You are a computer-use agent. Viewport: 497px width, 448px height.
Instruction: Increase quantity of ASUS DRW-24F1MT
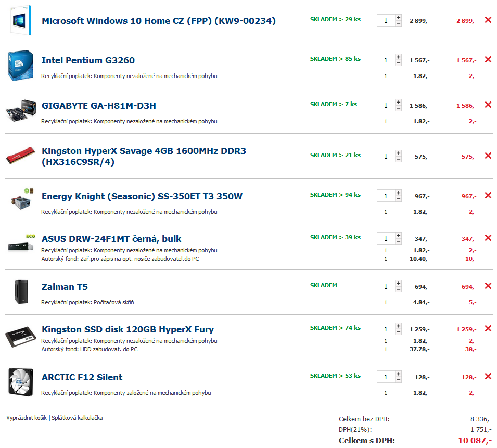click(399, 235)
